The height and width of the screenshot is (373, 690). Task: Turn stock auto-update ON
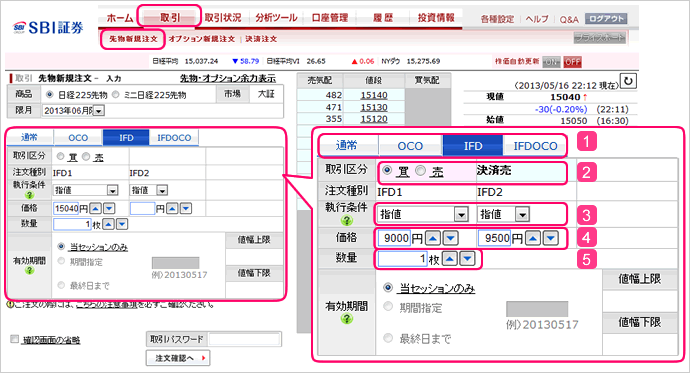point(551,62)
